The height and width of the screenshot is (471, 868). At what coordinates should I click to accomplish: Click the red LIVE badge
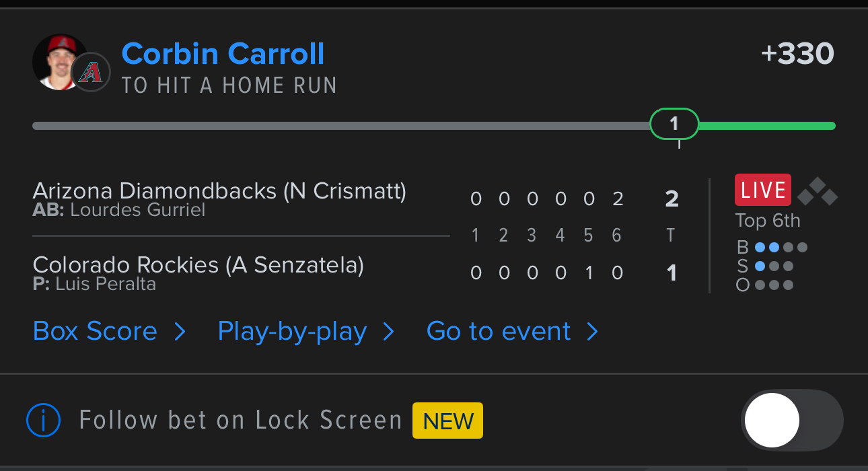tap(762, 190)
